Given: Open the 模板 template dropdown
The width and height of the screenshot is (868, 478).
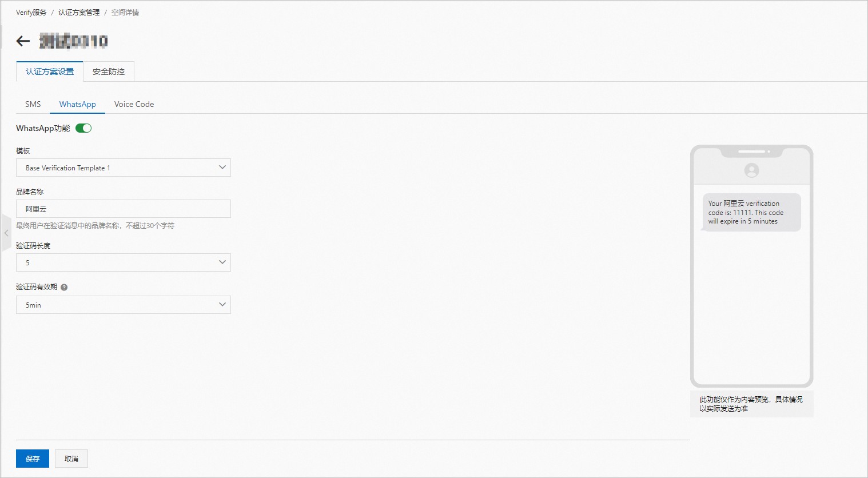Looking at the screenshot, I should (123, 168).
